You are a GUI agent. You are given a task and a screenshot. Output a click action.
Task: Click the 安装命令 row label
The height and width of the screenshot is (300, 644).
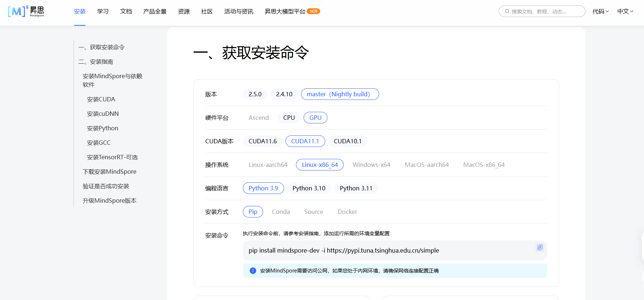coord(217,235)
